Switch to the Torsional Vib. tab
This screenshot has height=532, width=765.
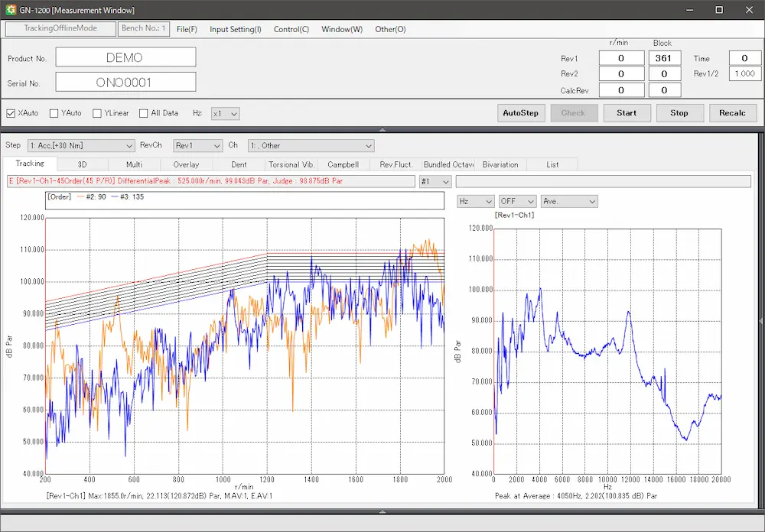(x=291, y=164)
